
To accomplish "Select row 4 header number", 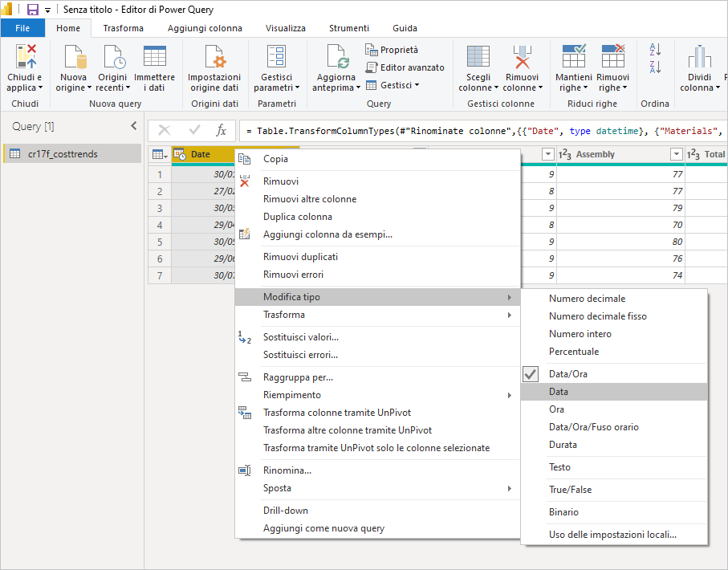I will (x=160, y=225).
